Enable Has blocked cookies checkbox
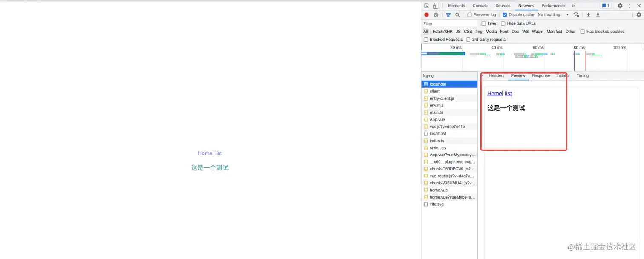This screenshot has width=644, height=259. 582,32
